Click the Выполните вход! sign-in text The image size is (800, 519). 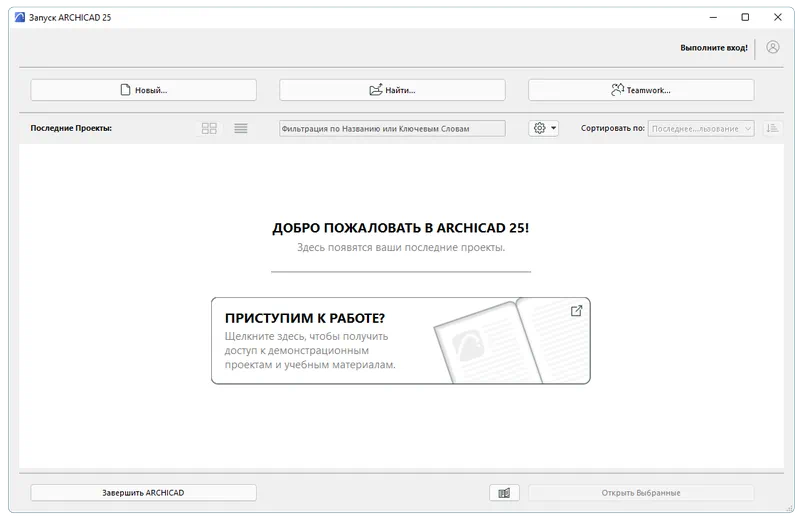click(714, 47)
